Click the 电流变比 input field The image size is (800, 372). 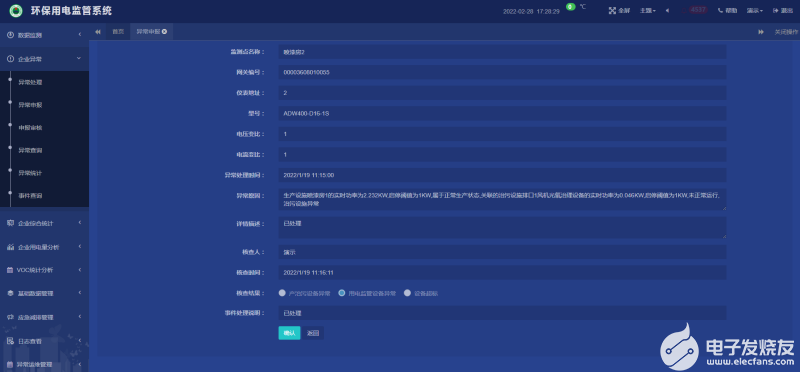(x=502, y=155)
